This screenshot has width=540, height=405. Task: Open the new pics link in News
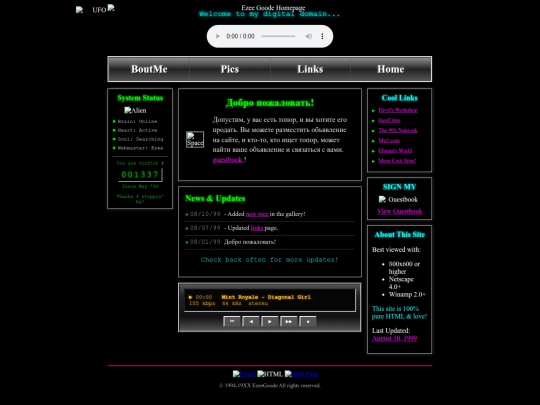tap(257, 214)
